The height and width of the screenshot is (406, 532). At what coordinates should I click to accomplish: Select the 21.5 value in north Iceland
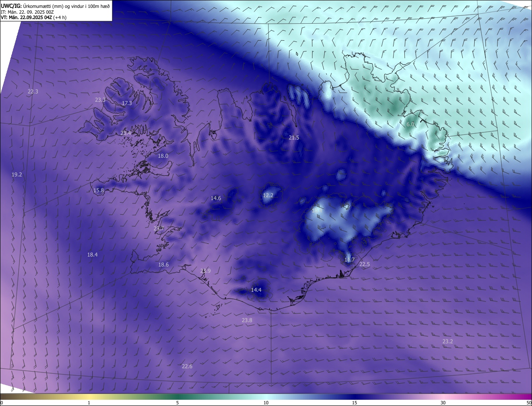(294, 137)
